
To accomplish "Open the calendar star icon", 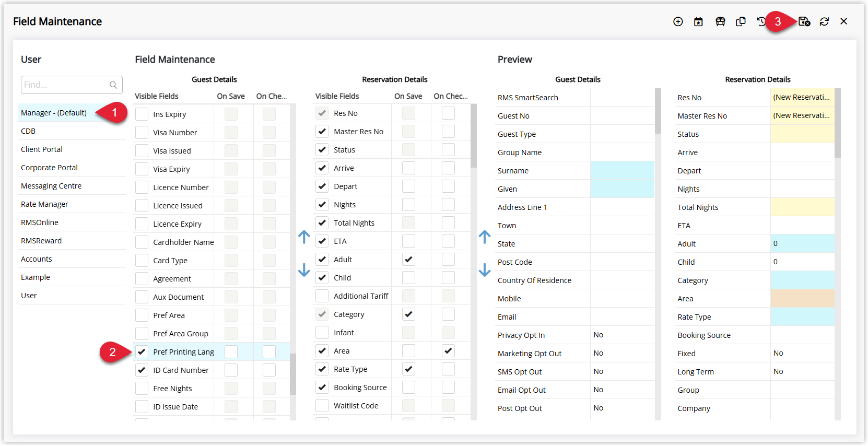I will tap(698, 21).
